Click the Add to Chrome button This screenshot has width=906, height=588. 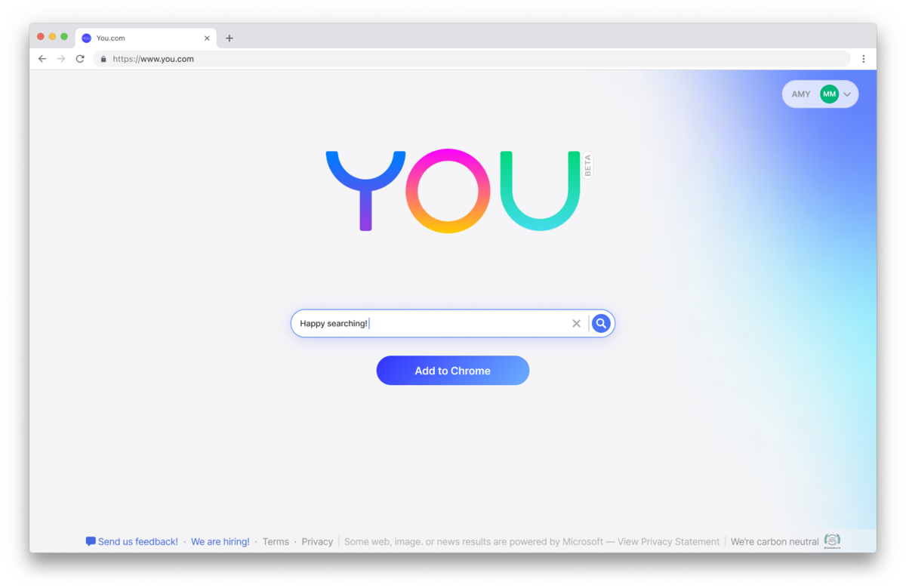[453, 371]
